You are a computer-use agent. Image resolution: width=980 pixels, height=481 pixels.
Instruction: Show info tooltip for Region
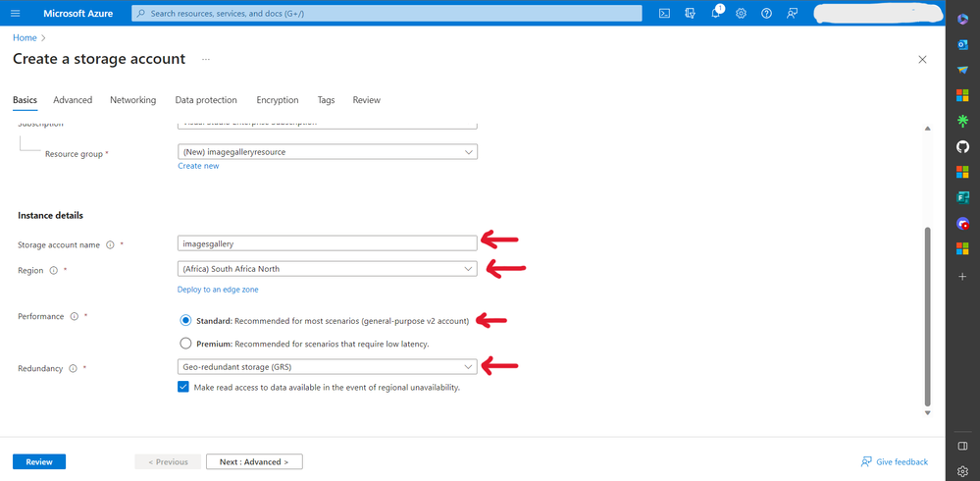pos(53,271)
